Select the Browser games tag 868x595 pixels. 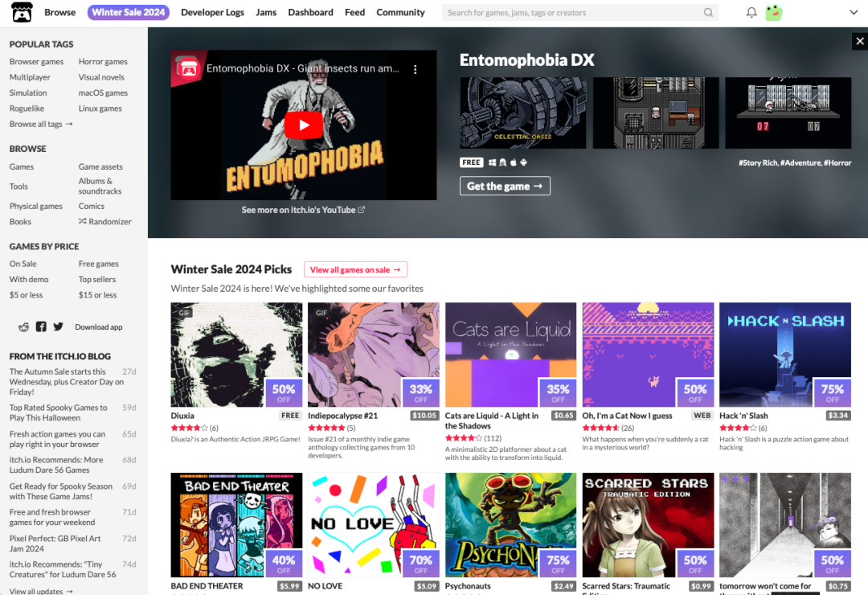(x=36, y=61)
